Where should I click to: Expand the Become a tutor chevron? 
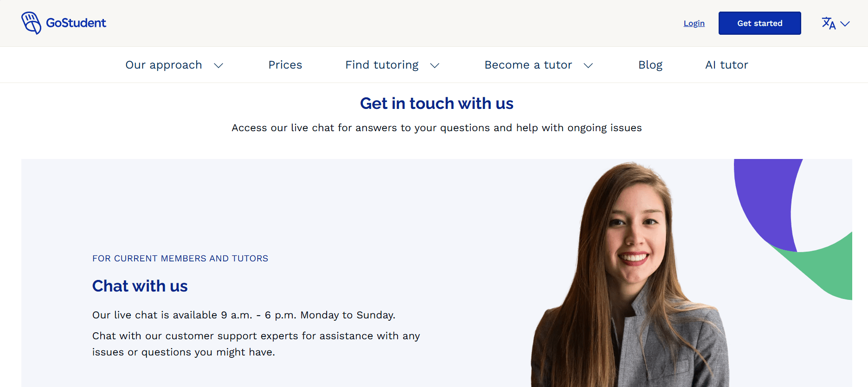[x=588, y=66]
